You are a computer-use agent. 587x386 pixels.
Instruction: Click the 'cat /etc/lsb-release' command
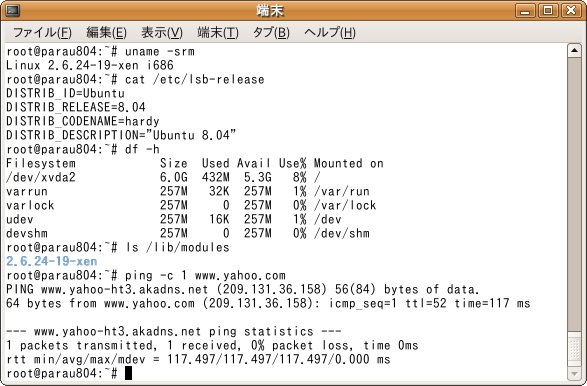[195, 79]
